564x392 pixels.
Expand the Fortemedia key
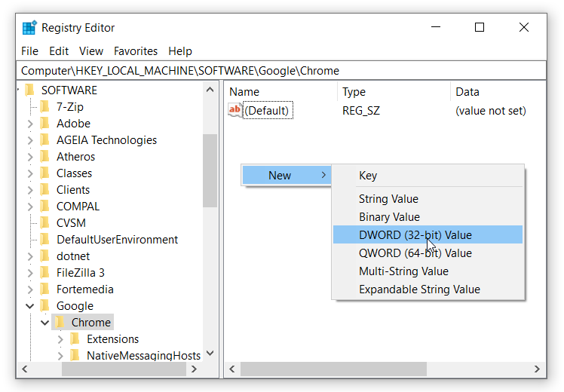tap(30, 289)
